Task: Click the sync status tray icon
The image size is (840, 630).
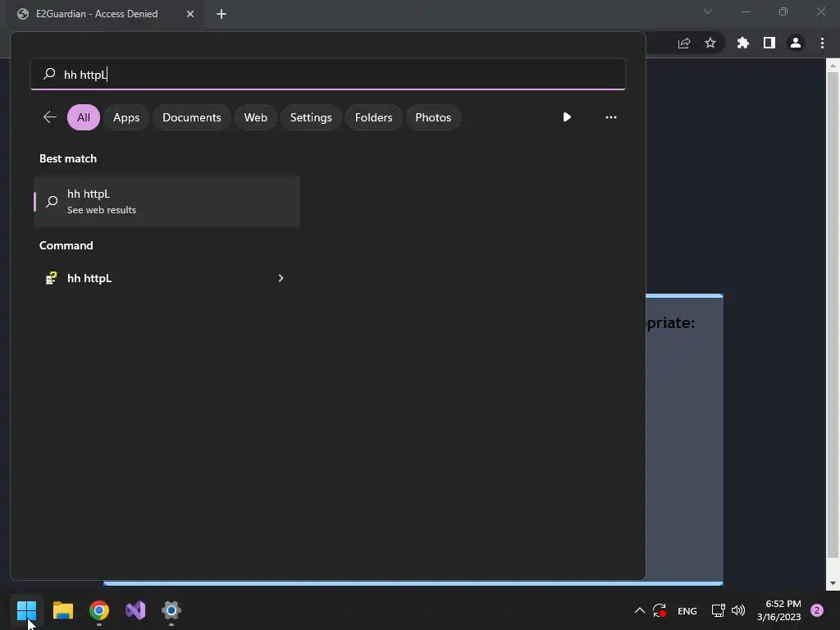Action: coord(660,610)
